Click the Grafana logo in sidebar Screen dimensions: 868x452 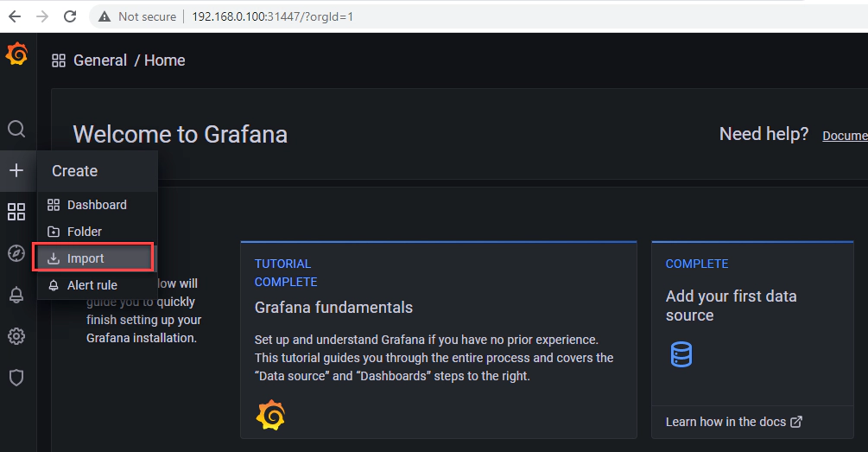pyautogui.click(x=16, y=54)
